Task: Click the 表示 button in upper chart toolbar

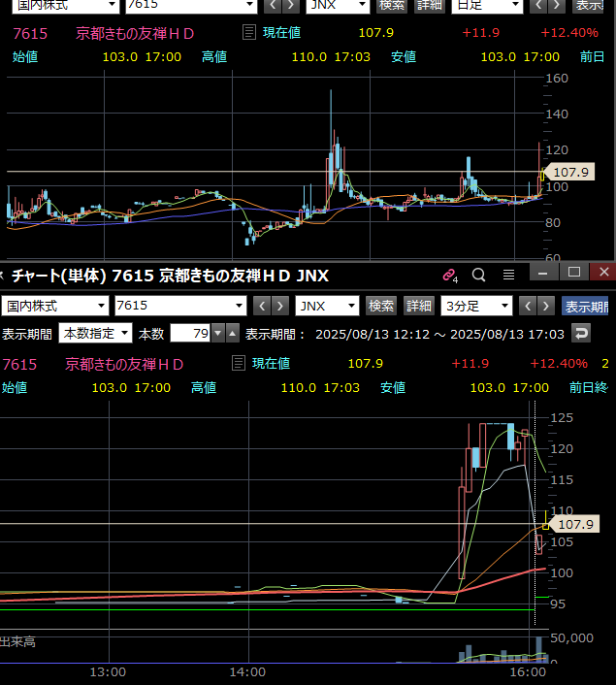Action: click(x=588, y=5)
